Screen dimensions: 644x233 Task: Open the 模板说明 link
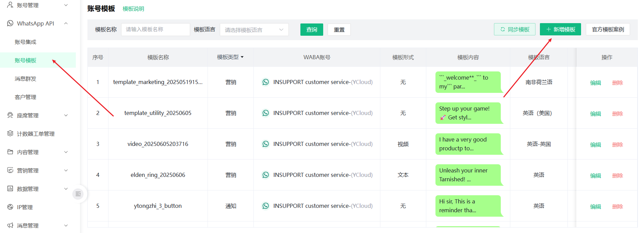(133, 9)
